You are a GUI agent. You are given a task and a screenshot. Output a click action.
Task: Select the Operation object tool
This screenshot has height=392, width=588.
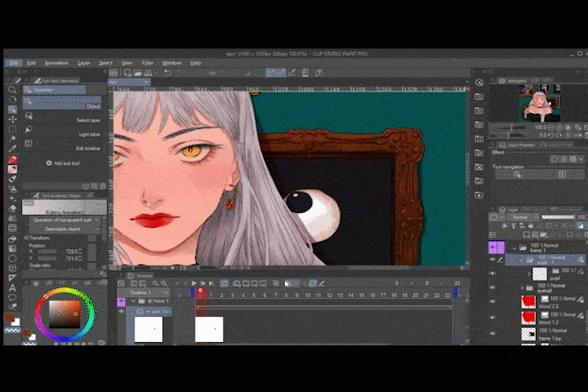tap(12, 109)
